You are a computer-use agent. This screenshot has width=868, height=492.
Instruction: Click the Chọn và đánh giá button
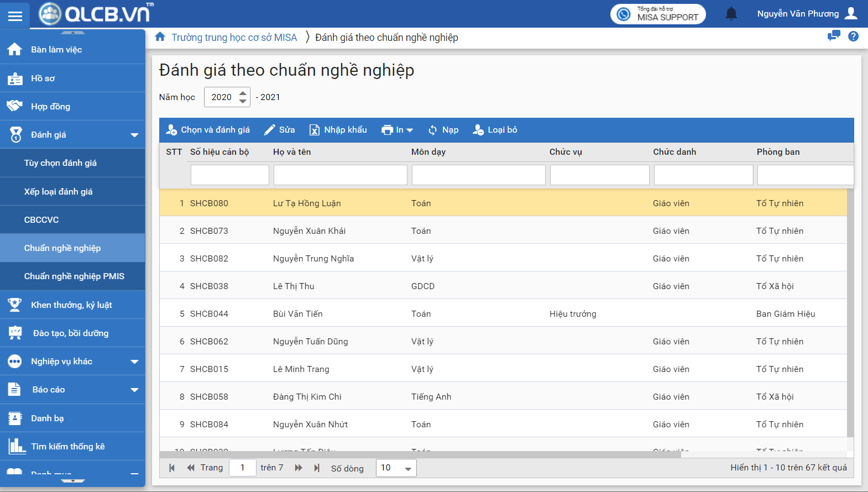click(x=208, y=130)
